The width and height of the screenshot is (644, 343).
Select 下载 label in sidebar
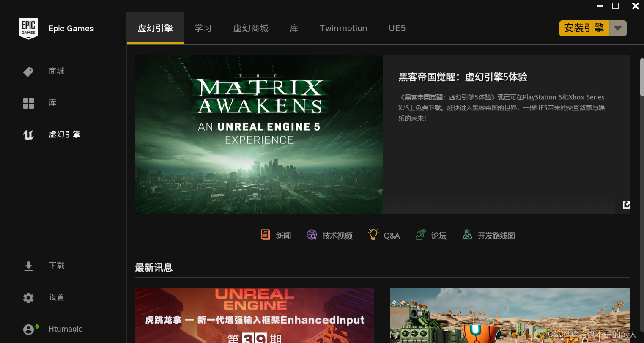[x=57, y=266]
